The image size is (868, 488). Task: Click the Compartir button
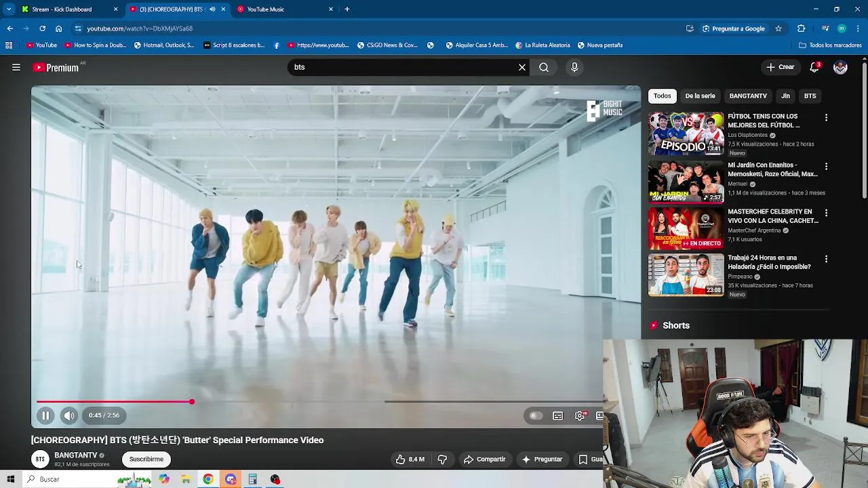point(485,460)
